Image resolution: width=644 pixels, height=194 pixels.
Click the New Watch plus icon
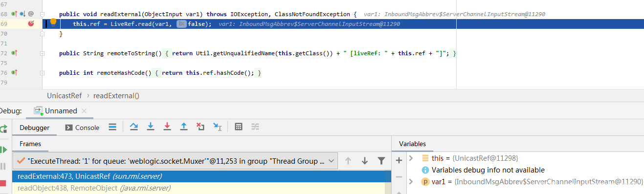point(399,160)
